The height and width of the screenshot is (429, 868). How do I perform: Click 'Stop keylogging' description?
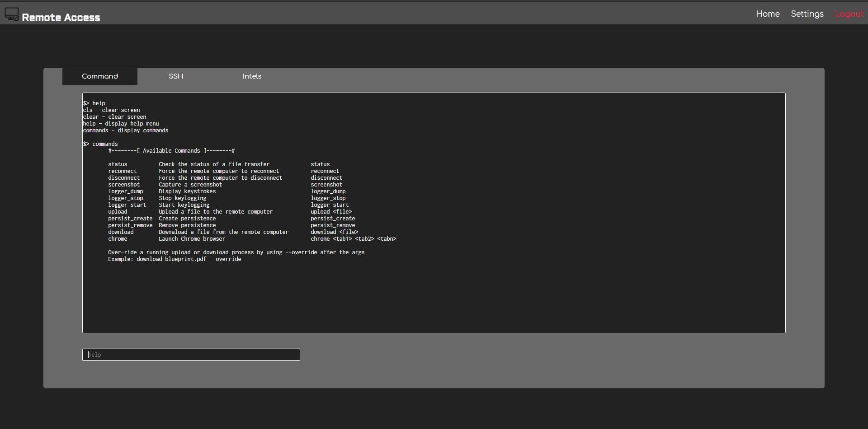point(182,198)
